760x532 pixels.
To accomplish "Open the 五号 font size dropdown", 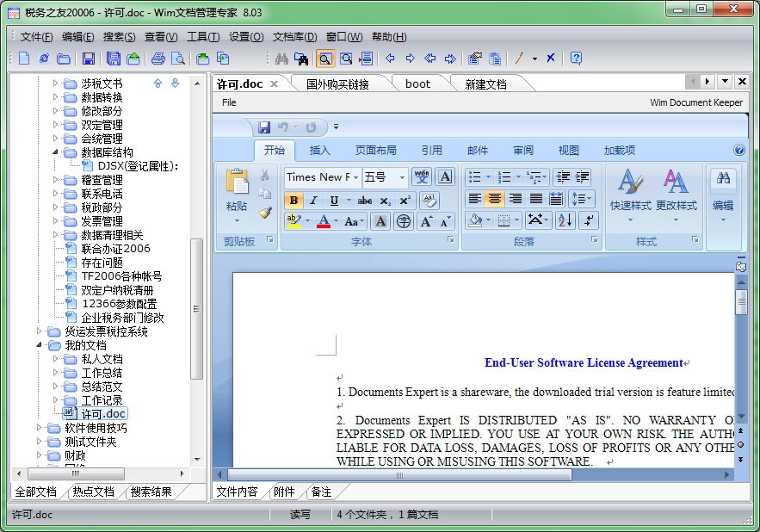I will (402, 177).
